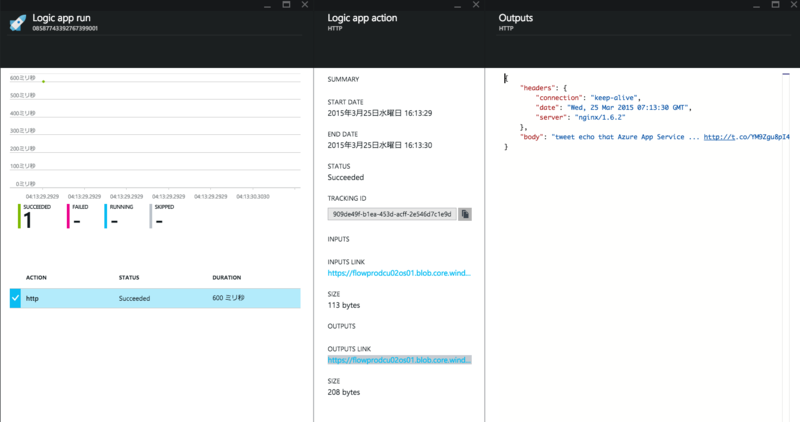This screenshot has width=800, height=422.
Task: Click the Skipped count tile
Action: (x=162, y=216)
